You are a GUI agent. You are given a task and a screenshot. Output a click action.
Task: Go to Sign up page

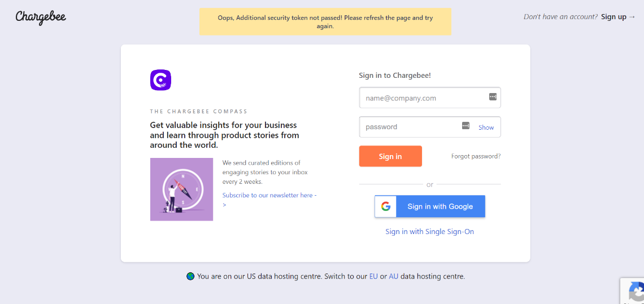[613, 17]
